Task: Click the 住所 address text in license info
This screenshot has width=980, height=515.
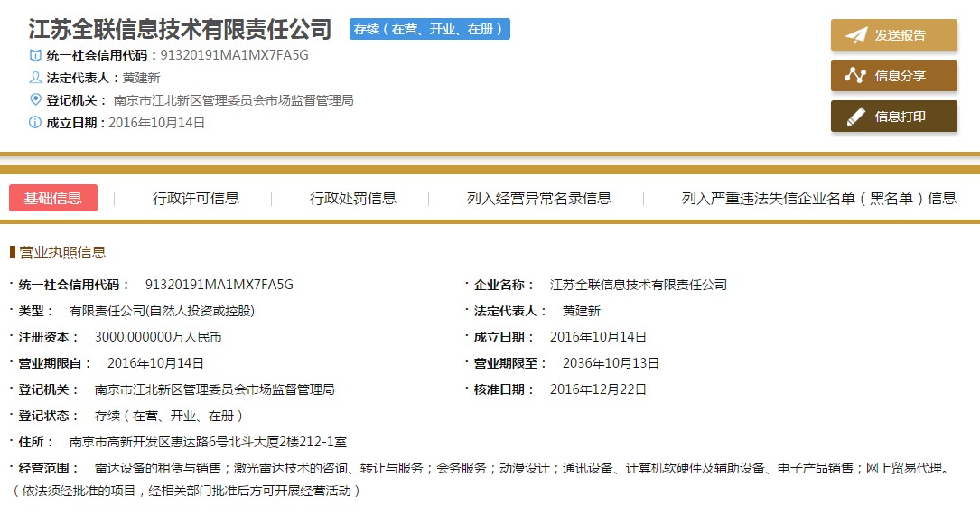Action: click(x=208, y=442)
